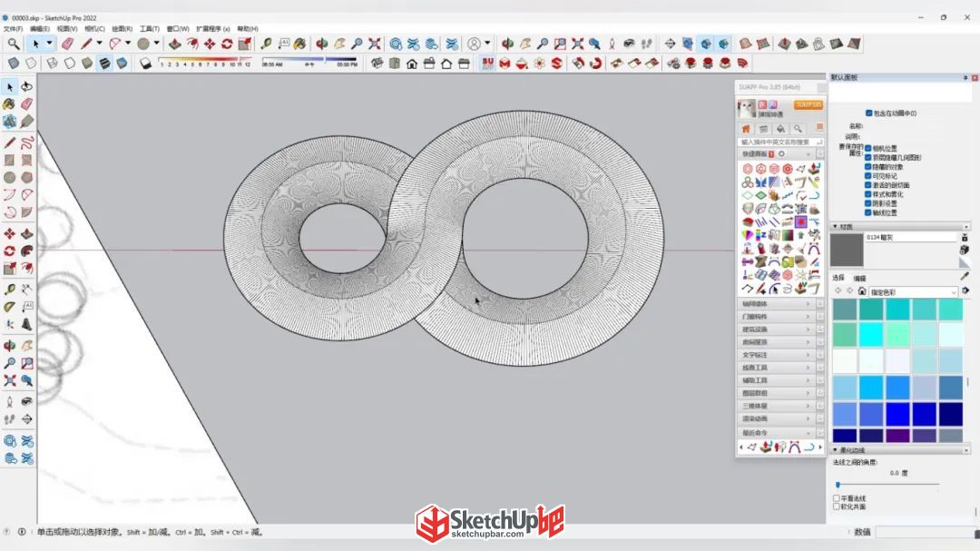This screenshot has height=551, width=980.
Task: Apply Shaded With Textures style
Action: coord(104,64)
